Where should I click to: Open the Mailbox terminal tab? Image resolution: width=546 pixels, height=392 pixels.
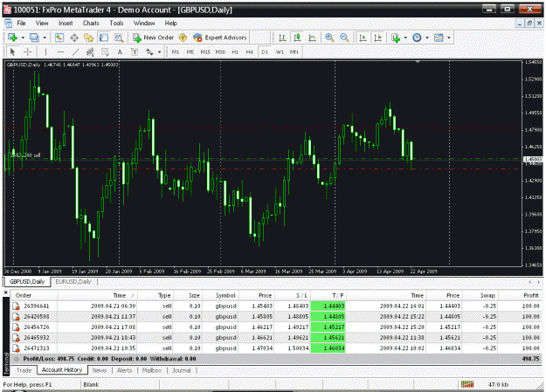pos(151,370)
